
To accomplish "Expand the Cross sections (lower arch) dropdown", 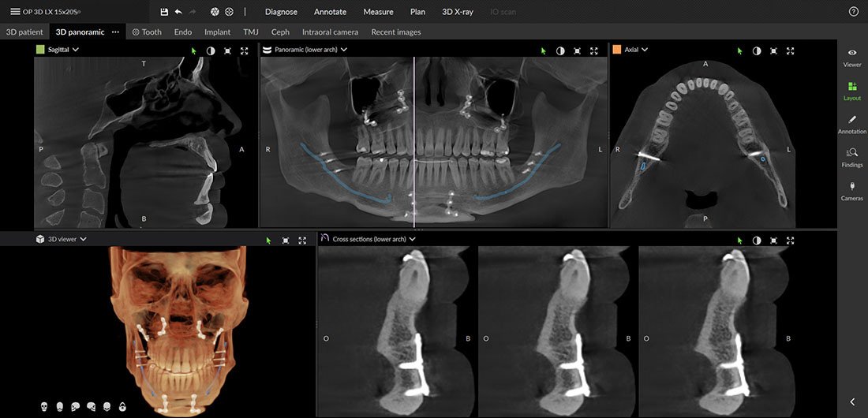I will coord(412,239).
